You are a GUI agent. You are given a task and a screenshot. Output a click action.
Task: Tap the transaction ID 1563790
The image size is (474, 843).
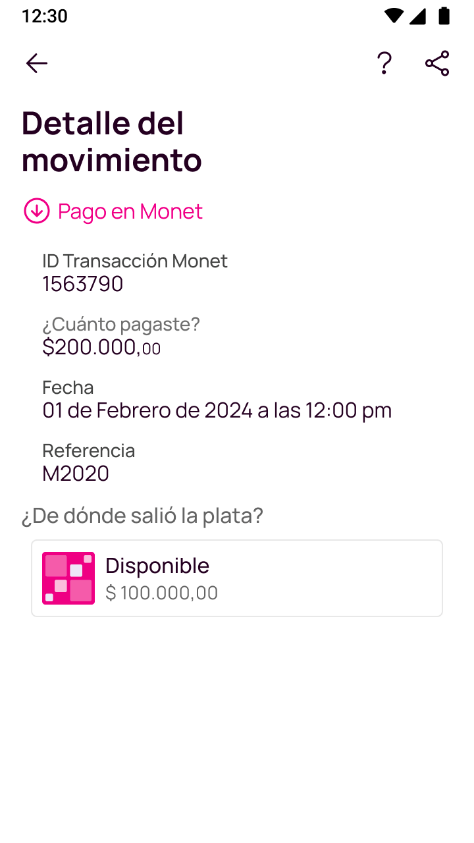pos(83,284)
